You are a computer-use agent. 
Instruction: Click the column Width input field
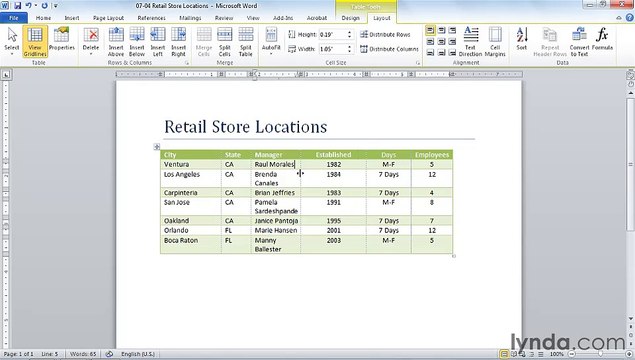pyautogui.click(x=332, y=49)
